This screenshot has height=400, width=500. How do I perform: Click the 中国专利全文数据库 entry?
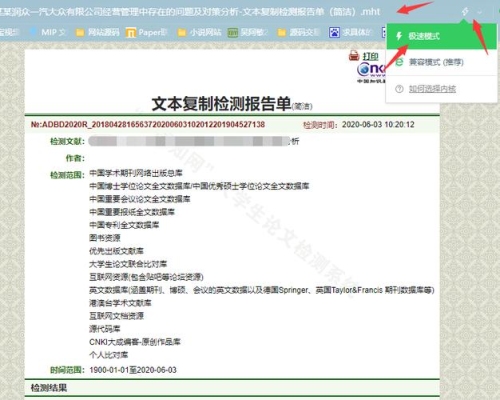124,225
